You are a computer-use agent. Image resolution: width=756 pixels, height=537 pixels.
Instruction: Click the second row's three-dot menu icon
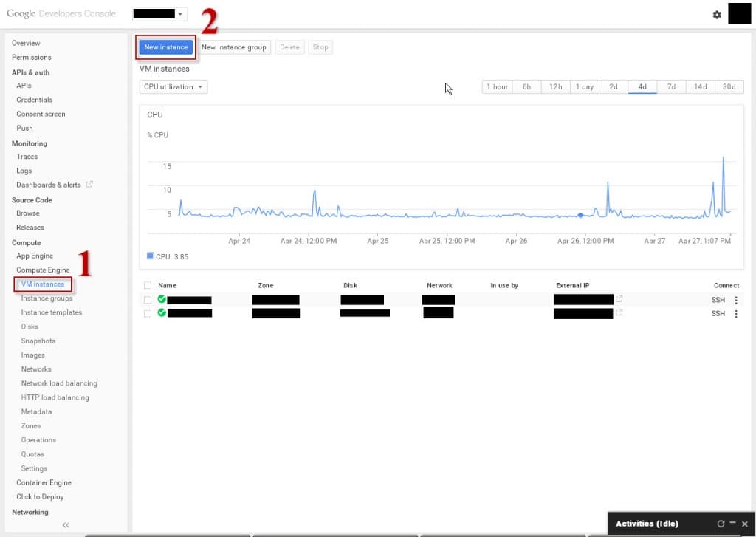(x=736, y=314)
